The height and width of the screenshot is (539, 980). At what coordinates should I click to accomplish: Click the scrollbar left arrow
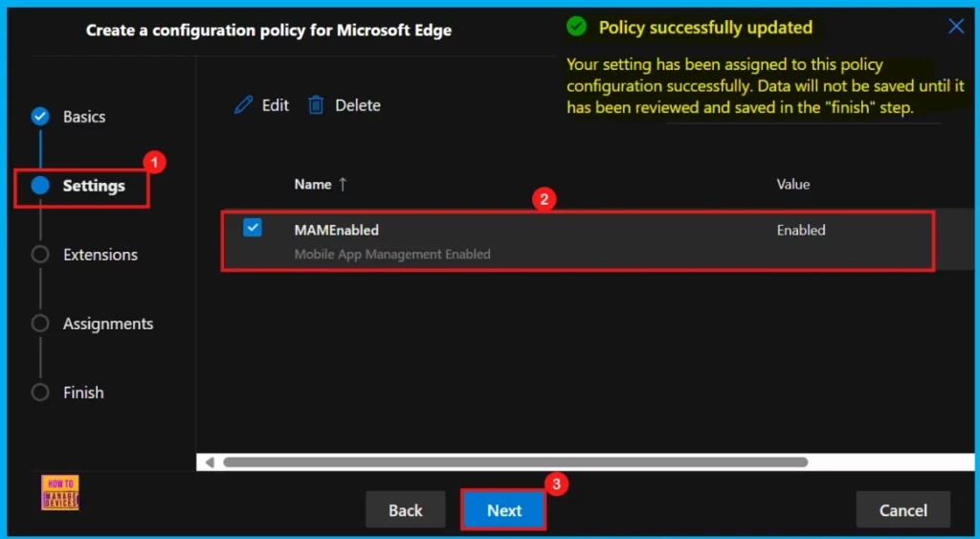(210, 462)
